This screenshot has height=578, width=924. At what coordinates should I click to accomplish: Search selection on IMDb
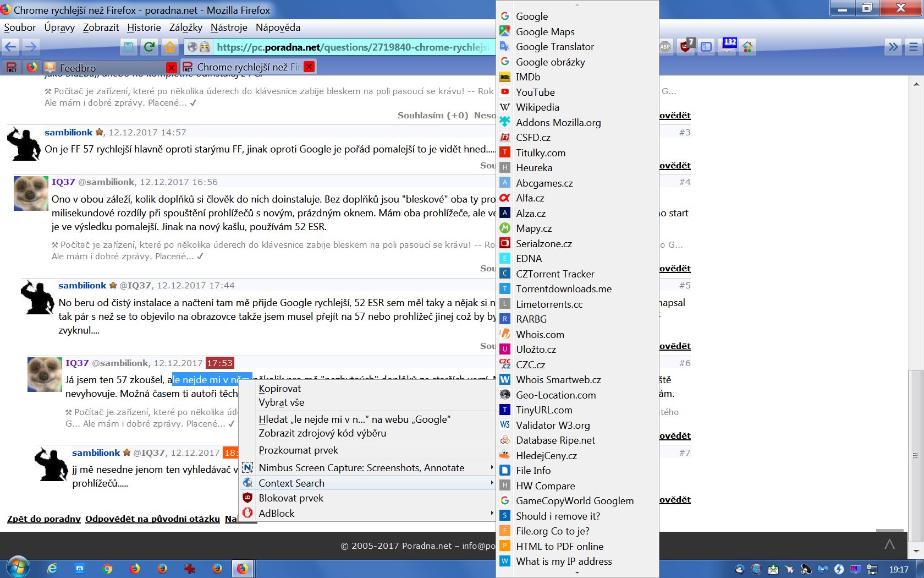(577, 77)
